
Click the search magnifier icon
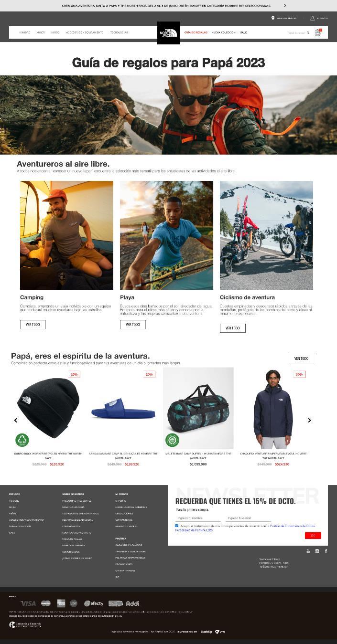[x=308, y=33]
